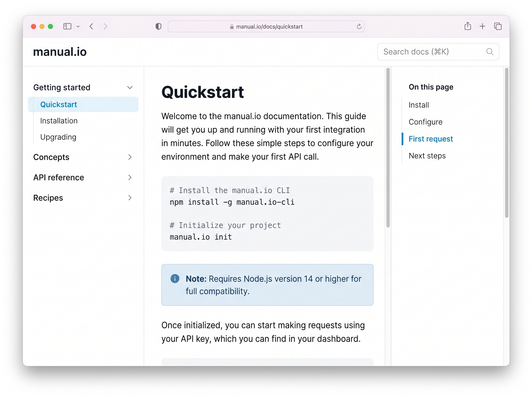Viewport: 532px width, 397px height.
Task: Open the Upgrading sidebar page
Action: (58, 137)
